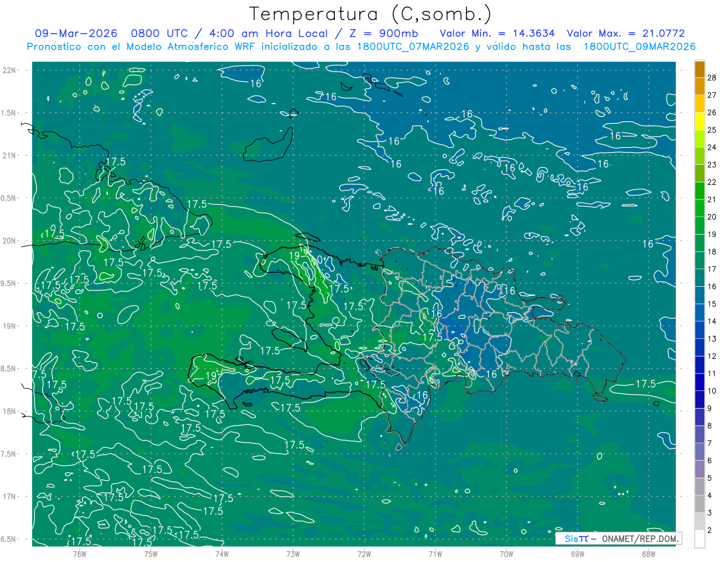Image resolution: width=728 pixels, height=562 pixels.
Task: Click the "17N" latitude axis label
Action: 8,497
